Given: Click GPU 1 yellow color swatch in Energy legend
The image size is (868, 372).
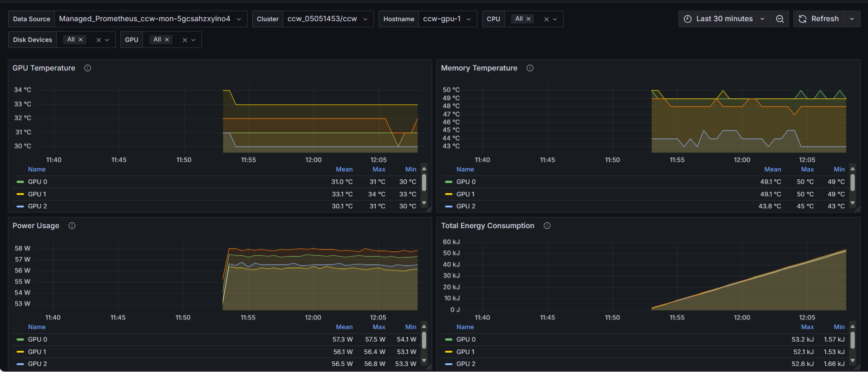Looking at the screenshot, I should coord(449,352).
